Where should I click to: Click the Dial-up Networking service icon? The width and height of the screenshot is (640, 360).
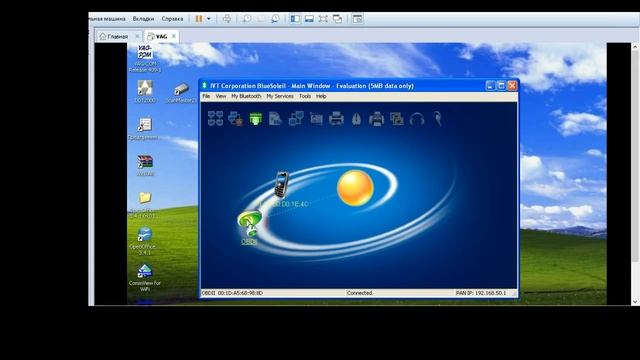(236, 119)
